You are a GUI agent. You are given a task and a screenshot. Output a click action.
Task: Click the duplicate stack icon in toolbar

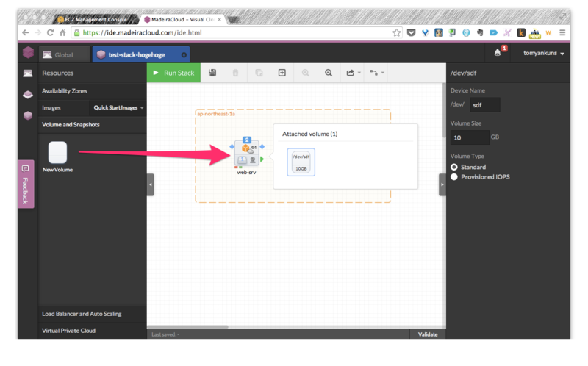259,73
